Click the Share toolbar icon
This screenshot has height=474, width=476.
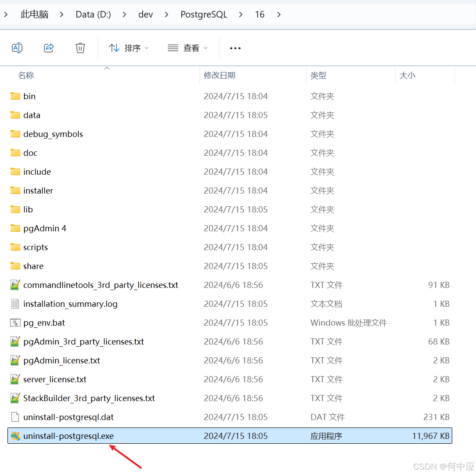49,48
